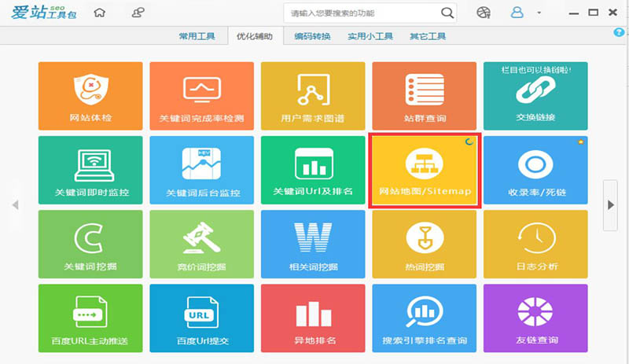Open the 收录率/死链 tool
This screenshot has width=629, height=364.
pos(535,170)
